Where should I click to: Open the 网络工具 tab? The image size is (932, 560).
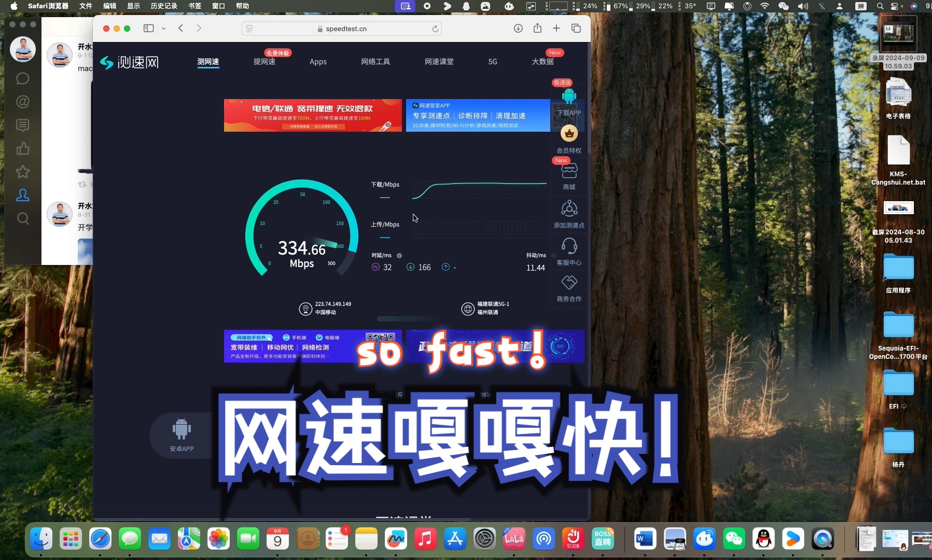point(375,62)
